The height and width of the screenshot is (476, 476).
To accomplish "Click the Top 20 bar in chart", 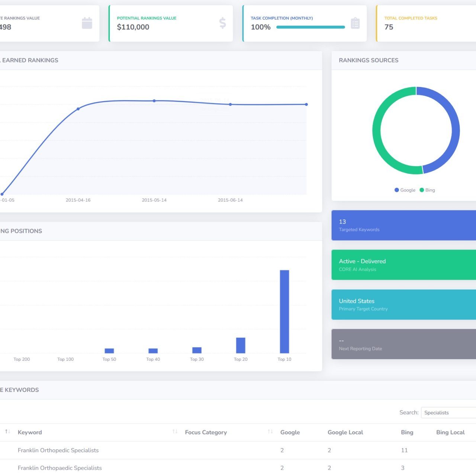I will point(241,345).
